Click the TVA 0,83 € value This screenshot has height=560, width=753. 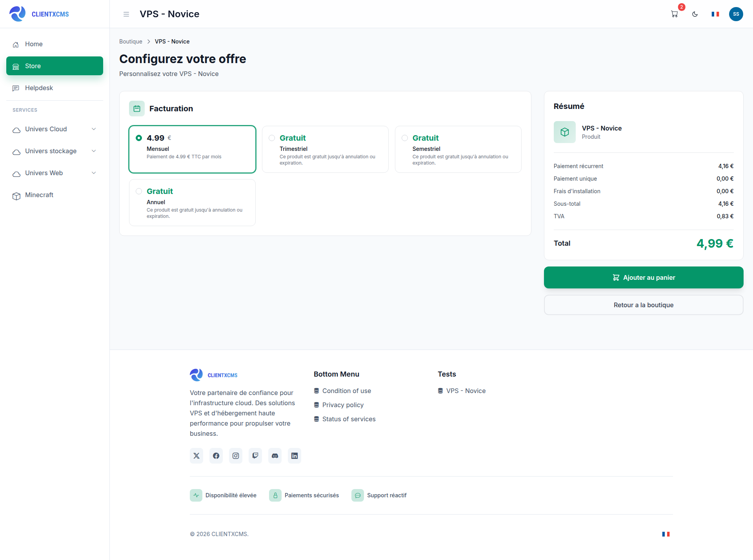[725, 216]
